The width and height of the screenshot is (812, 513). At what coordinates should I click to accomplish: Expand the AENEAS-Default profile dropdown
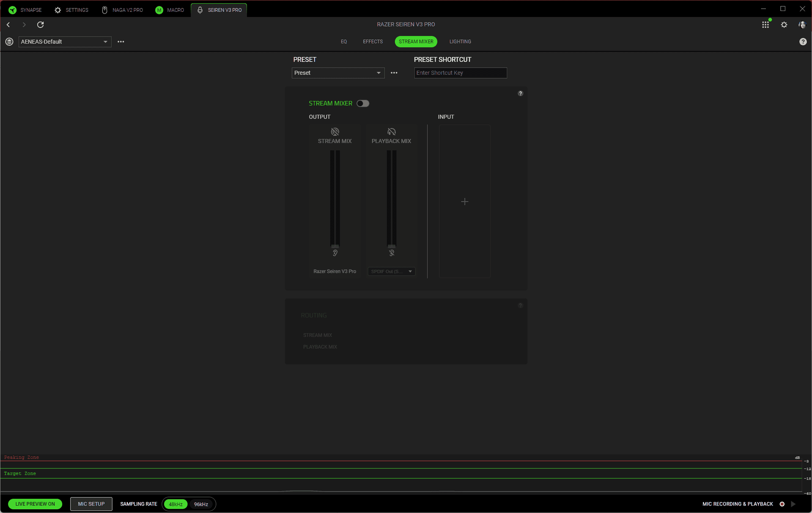pos(65,41)
